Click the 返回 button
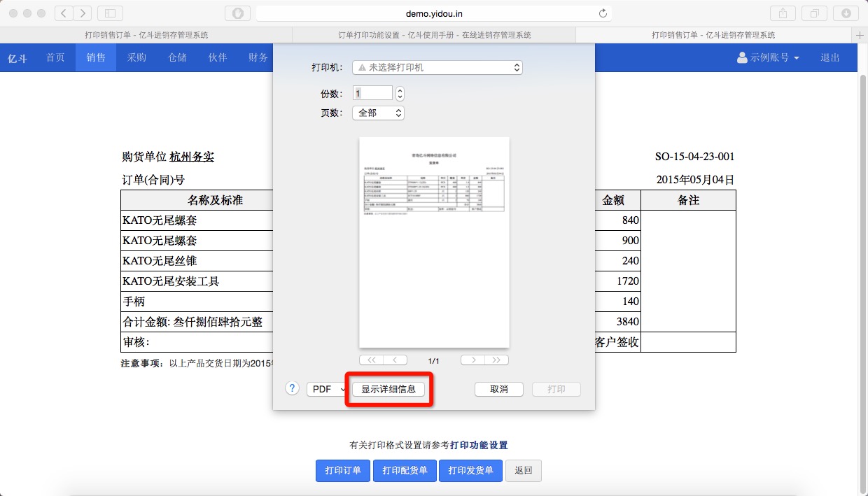Screen dimensions: 868x496 [x=524, y=470]
